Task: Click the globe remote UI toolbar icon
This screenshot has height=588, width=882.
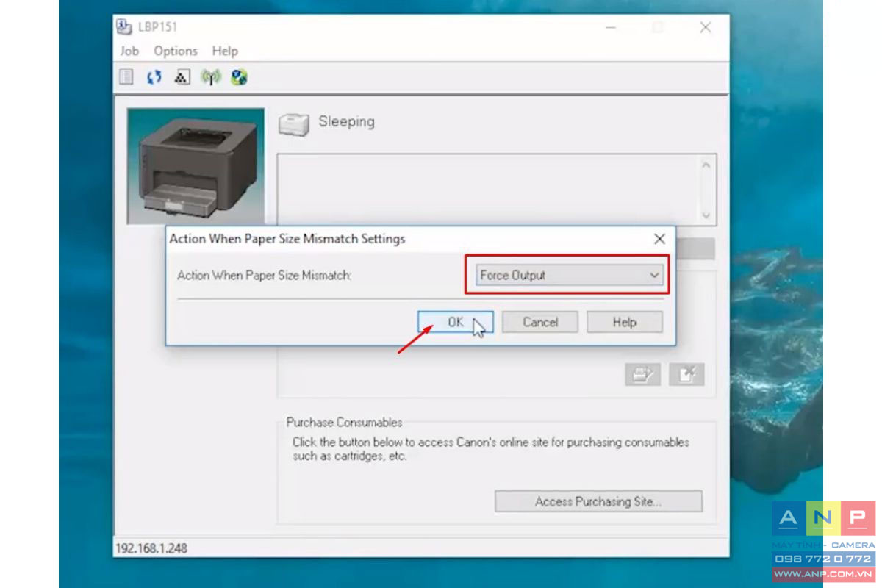Action: coord(239,77)
